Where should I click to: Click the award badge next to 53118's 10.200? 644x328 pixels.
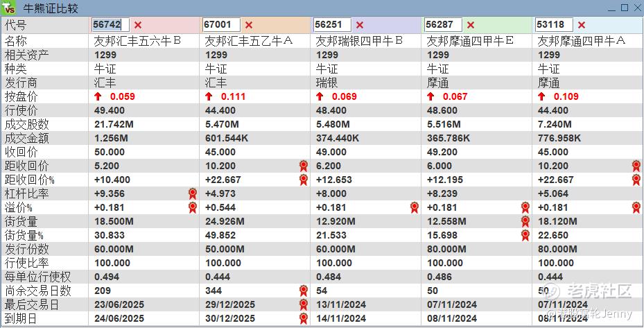[x=636, y=166]
